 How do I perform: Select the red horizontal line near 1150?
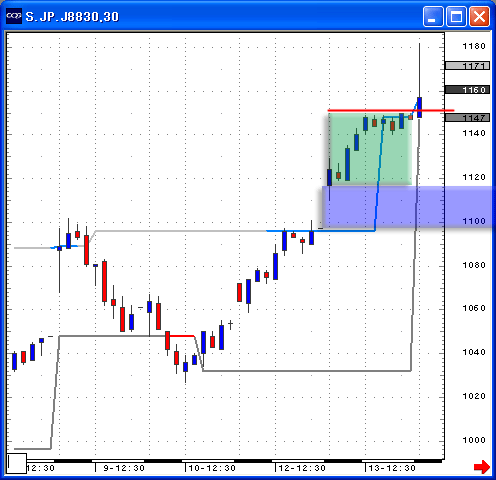click(x=391, y=110)
